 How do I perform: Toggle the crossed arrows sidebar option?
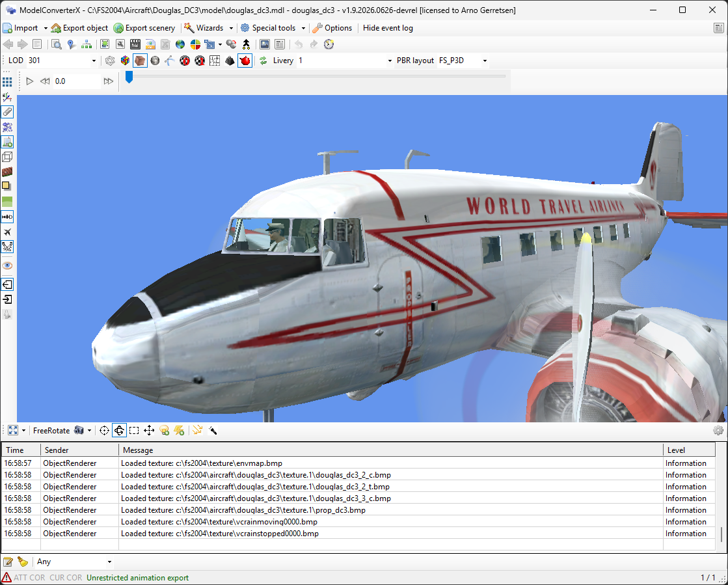tap(7, 247)
